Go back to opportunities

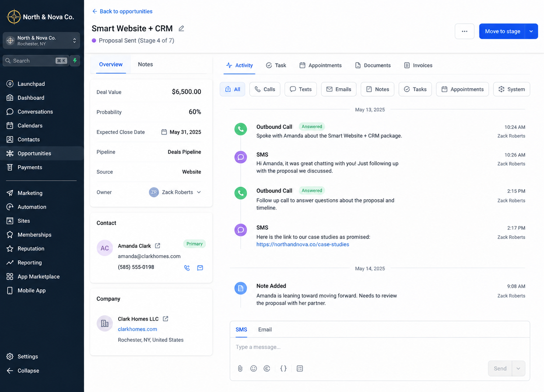pyautogui.click(x=122, y=11)
